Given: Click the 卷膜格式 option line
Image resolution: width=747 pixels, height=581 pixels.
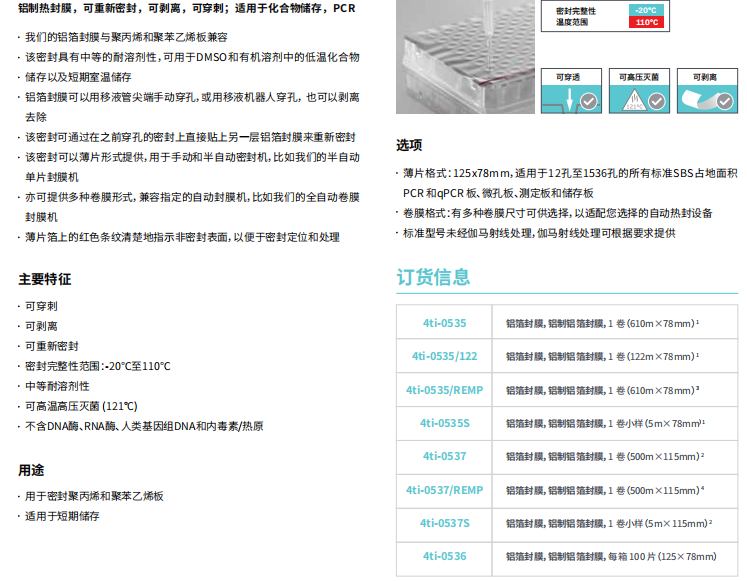Looking at the screenshot, I should click(557, 213).
